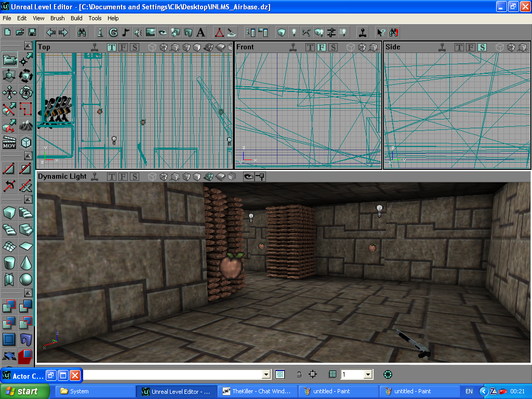This screenshot has width=532, height=399.
Task: Click the binoculars Search for Actors icon
Action: tap(82, 32)
